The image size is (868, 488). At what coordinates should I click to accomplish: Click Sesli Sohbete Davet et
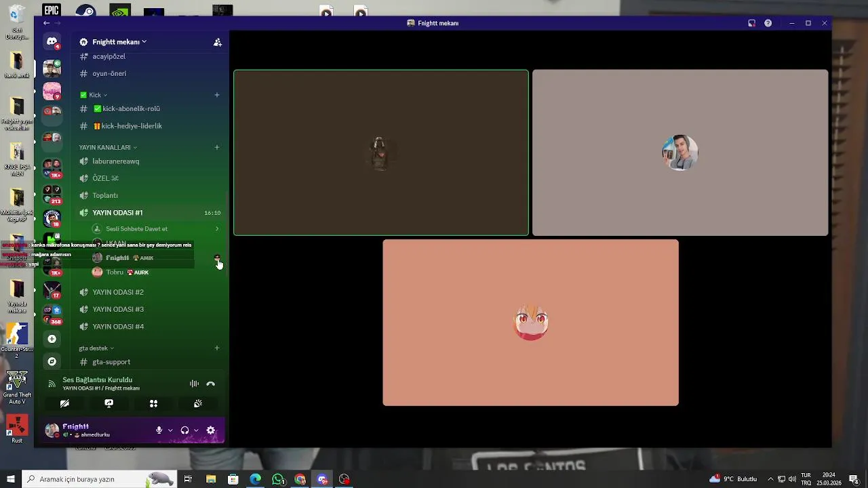click(136, 229)
